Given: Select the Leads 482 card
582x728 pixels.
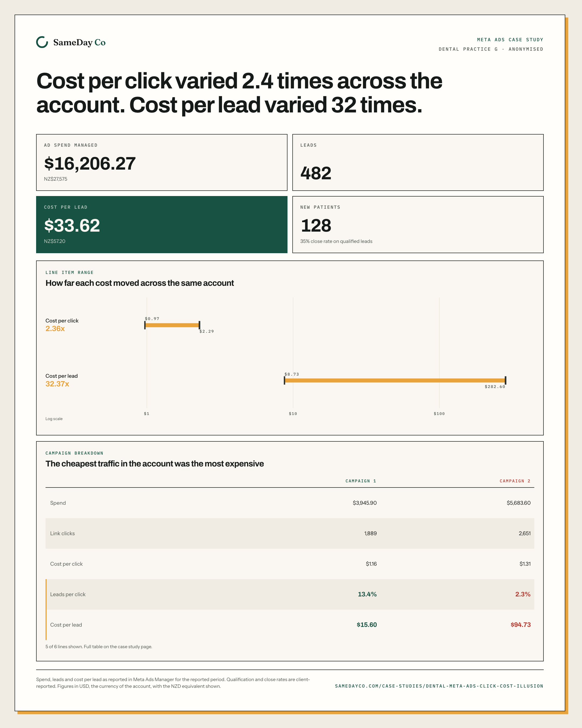Looking at the screenshot, I should 418,162.
